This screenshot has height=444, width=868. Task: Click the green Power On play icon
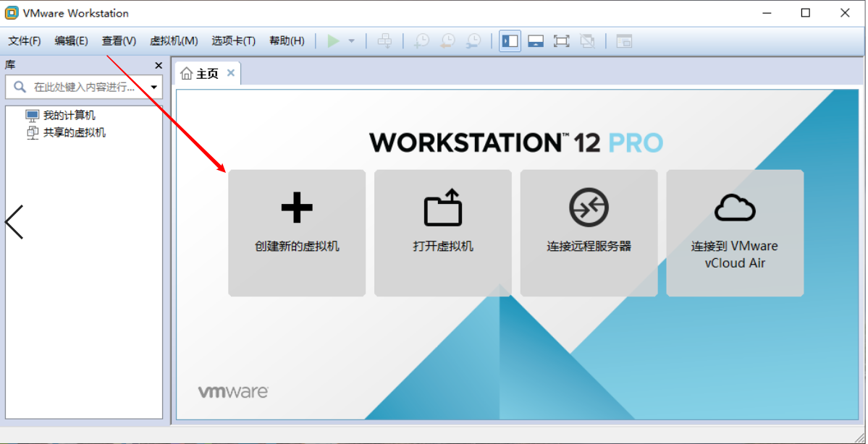pos(333,41)
